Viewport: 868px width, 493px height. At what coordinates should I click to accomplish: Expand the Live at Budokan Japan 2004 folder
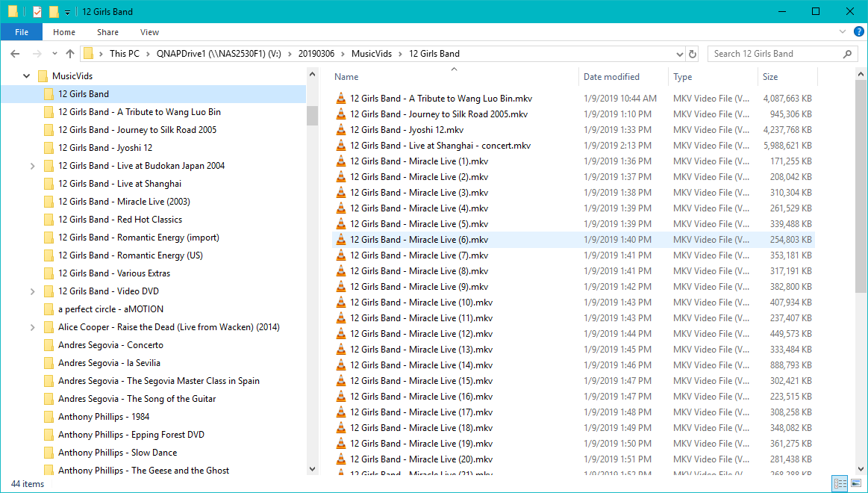[32, 166]
